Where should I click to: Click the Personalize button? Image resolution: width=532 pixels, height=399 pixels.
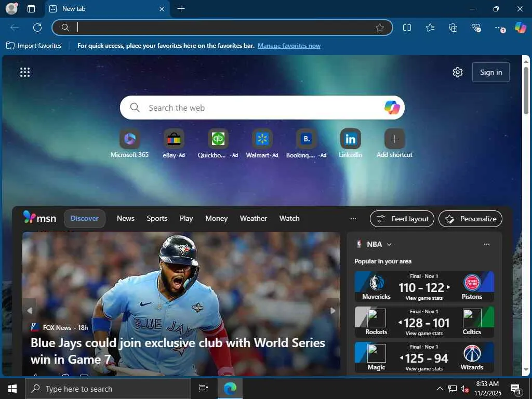pos(470,219)
